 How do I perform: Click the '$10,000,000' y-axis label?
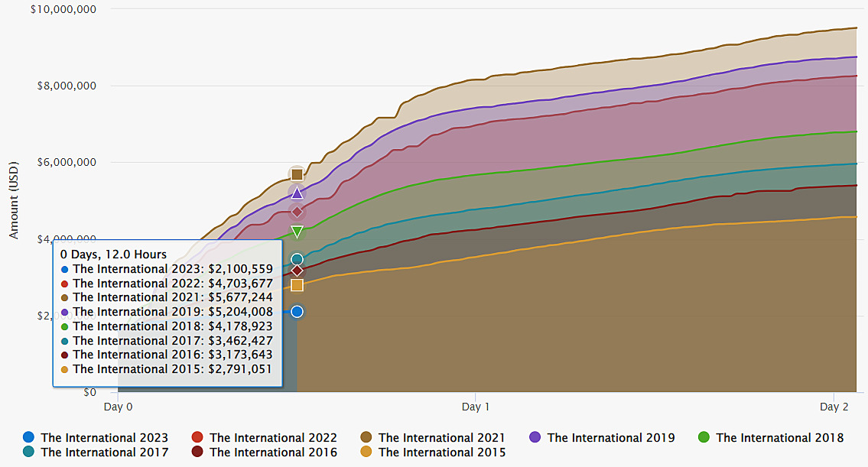coord(63,9)
